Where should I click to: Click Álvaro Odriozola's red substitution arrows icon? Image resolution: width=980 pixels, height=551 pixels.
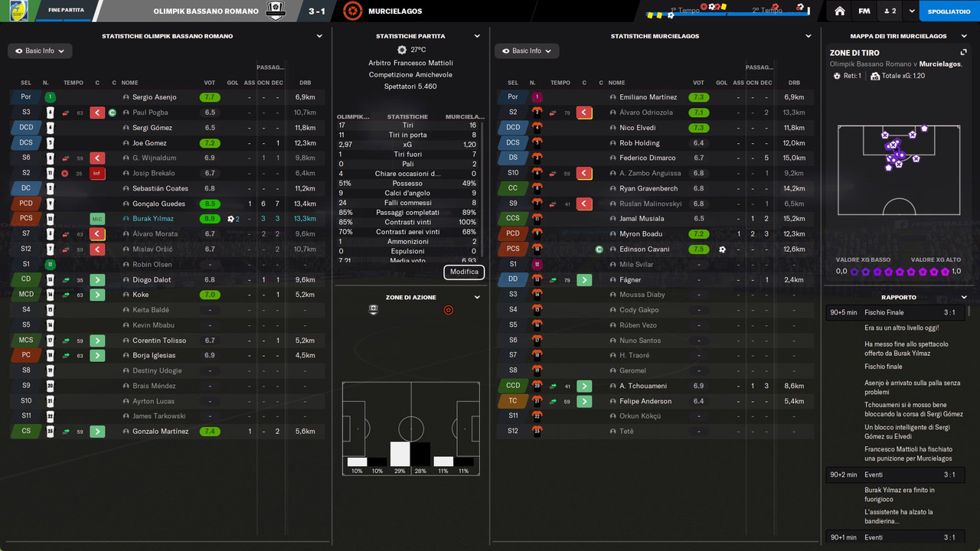[553, 112]
